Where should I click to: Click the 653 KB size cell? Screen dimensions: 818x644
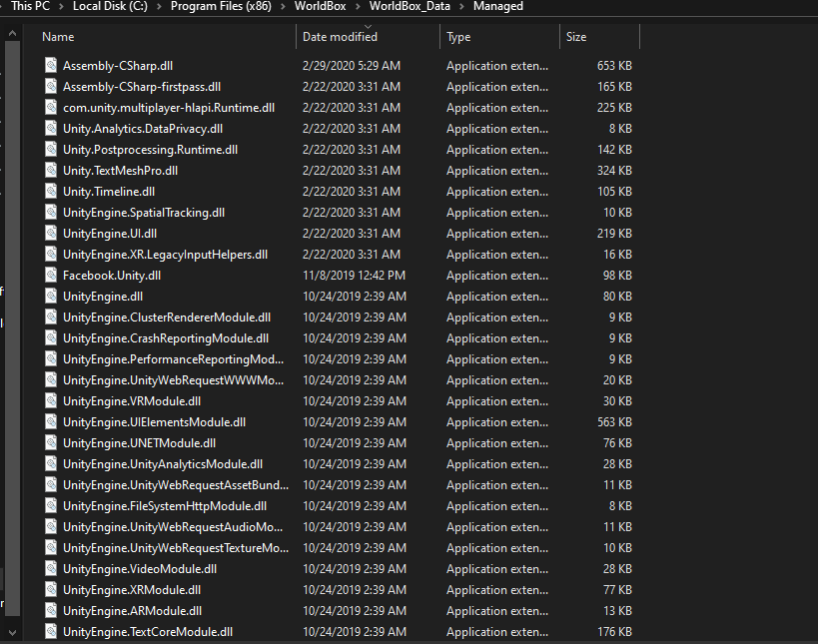[614, 66]
